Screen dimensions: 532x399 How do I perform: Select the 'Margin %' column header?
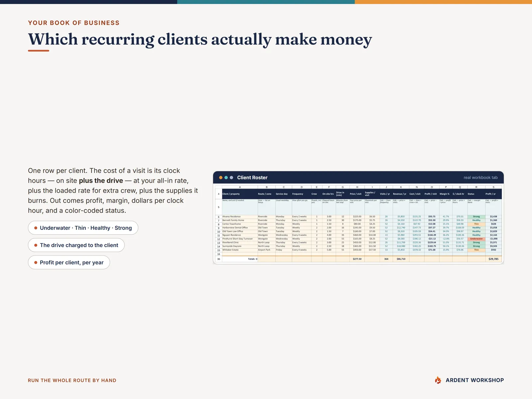(445, 194)
